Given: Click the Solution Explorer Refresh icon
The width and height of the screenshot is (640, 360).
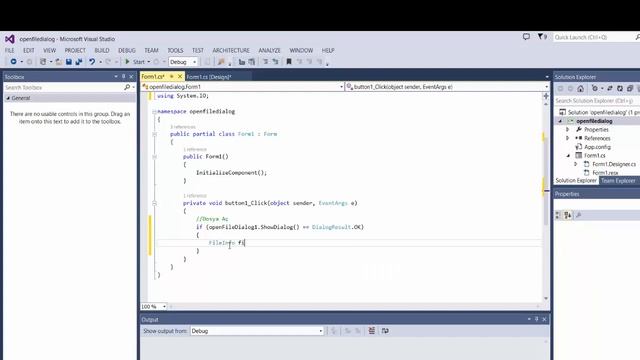Looking at the screenshot, I should point(620,89).
